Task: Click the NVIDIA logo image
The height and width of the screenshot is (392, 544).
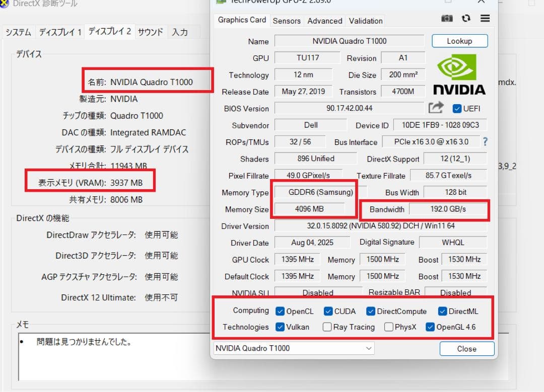Action: point(459,74)
